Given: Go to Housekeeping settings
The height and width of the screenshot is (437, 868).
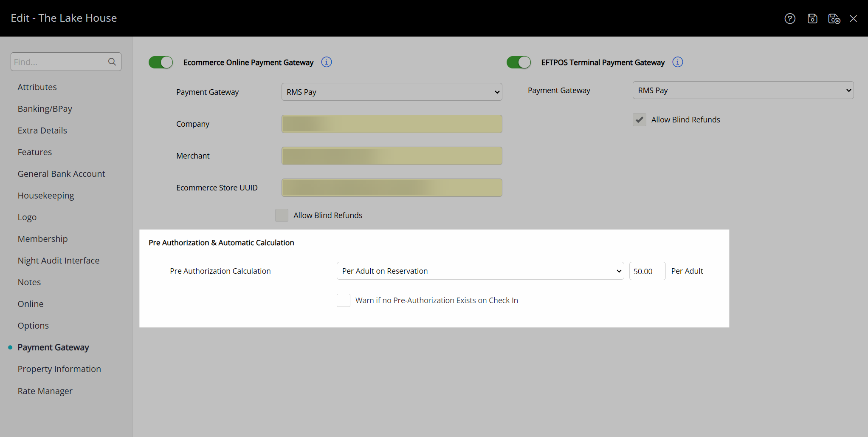Looking at the screenshot, I should click(x=46, y=196).
